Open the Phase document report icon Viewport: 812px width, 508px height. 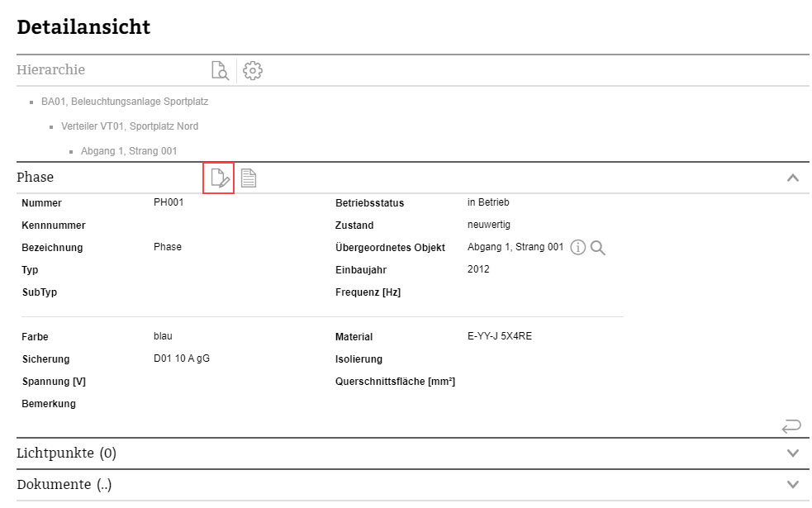(x=248, y=178)
